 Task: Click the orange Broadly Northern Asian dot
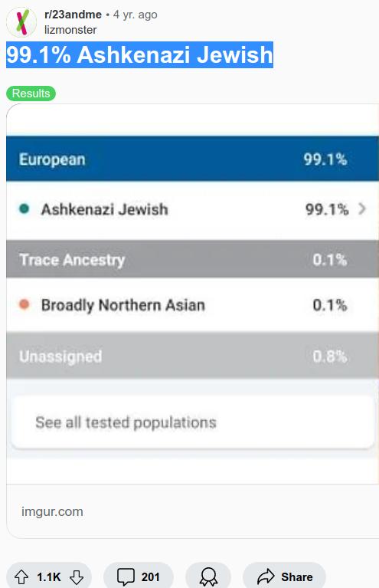tap(25, 304)
